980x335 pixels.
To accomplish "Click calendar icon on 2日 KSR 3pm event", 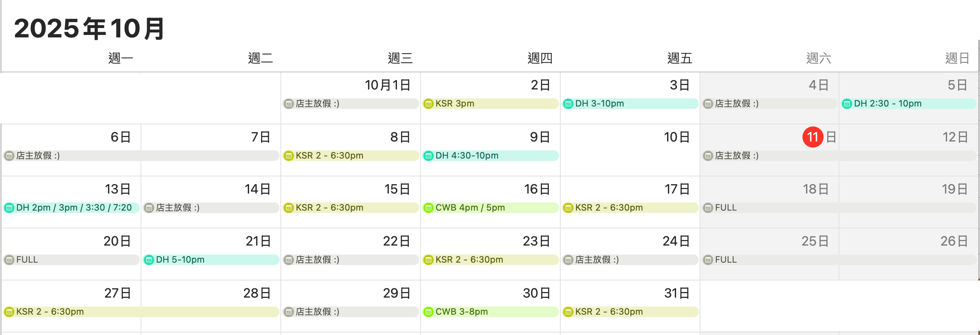I will point(428,104).
